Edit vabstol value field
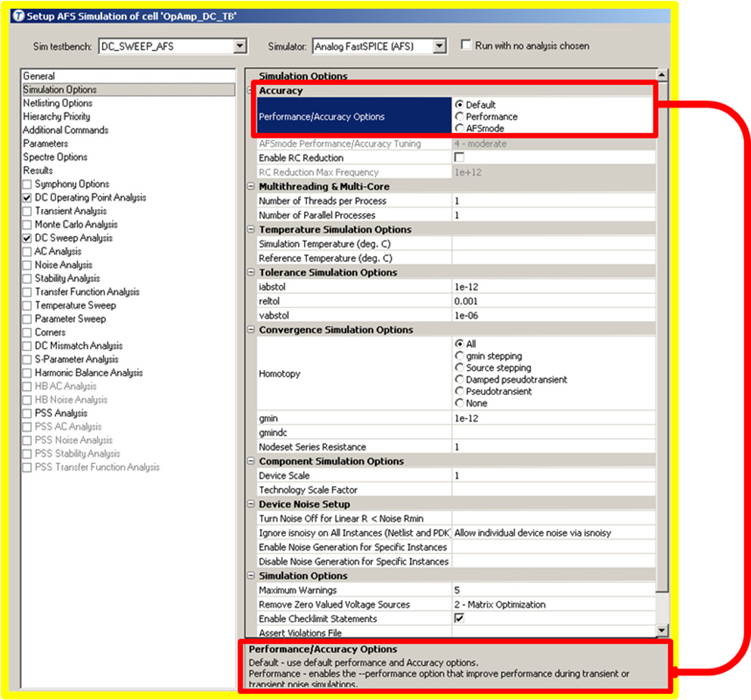The image size is (751, 700). [x=553, y=316]
